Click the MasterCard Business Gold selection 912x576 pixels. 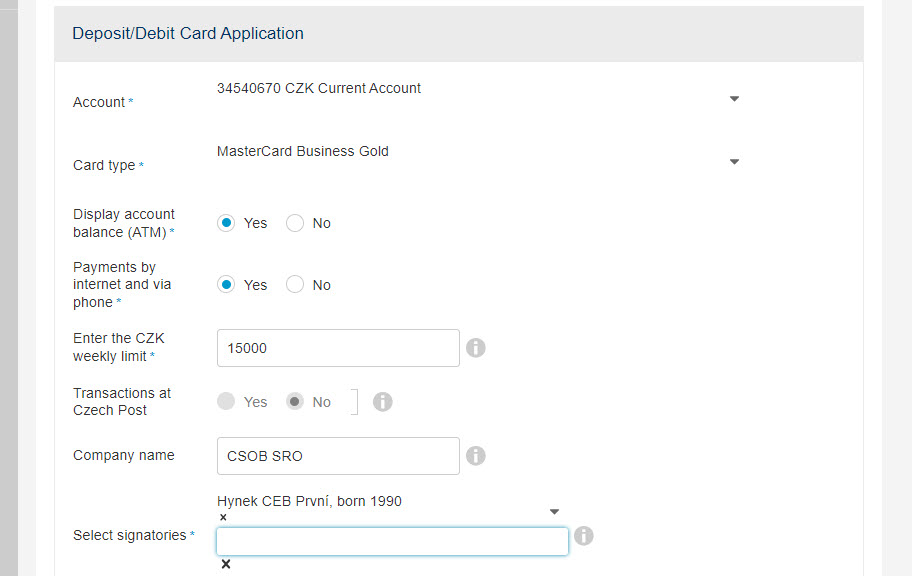click(302, 151)
